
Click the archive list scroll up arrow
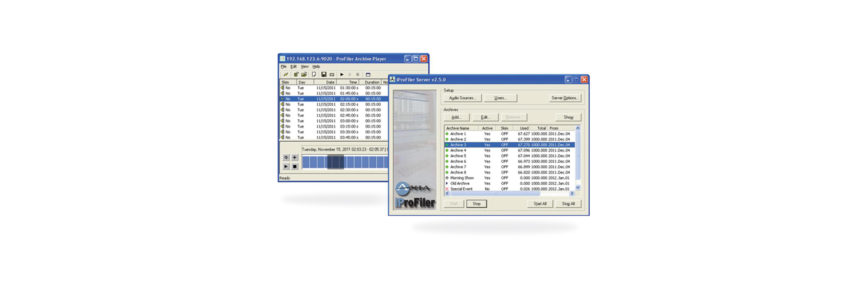point(578,128)
